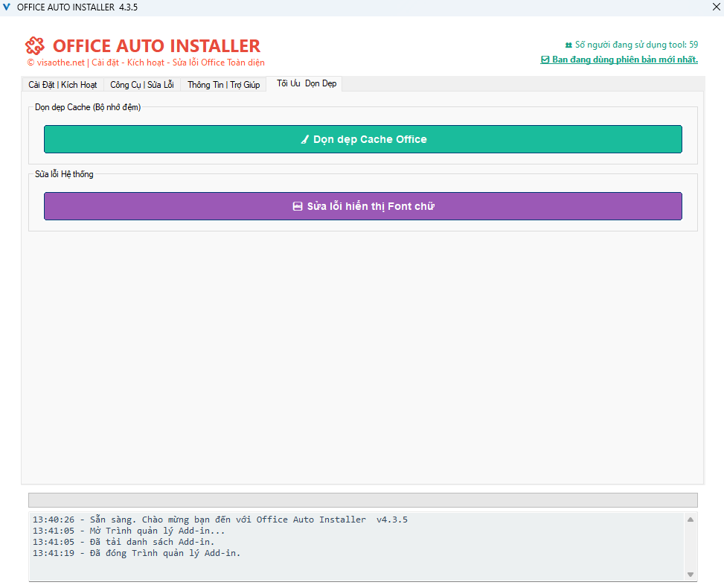The height and width of the screenshot is (588, 724).
Task: Click the log scrollbar up arrow
Action: (x=691, y=520)
